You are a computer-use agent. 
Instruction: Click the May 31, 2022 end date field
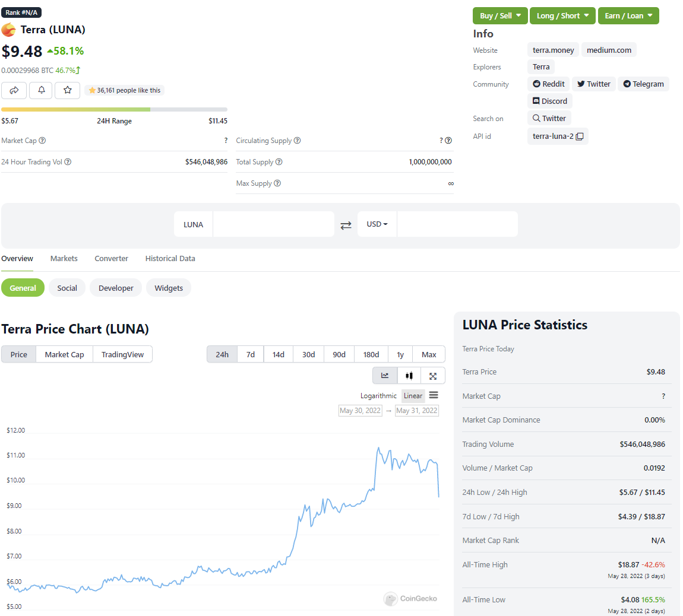point(417,411)
